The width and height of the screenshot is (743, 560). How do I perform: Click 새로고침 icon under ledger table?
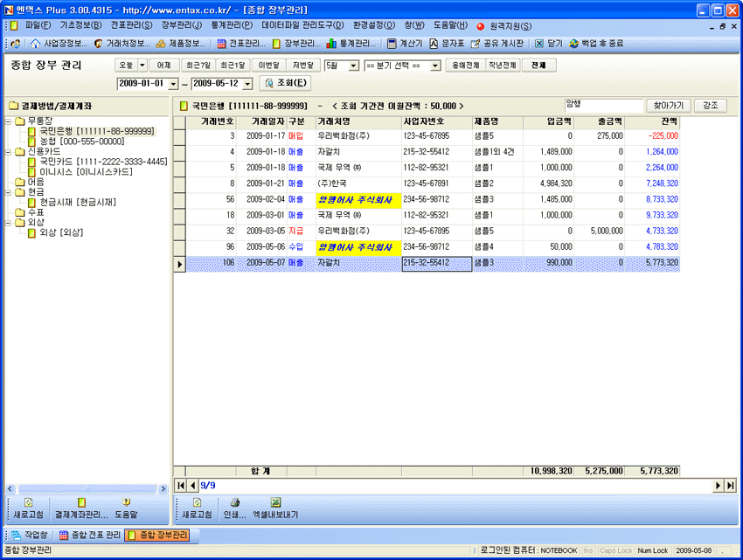click(198, 502)
